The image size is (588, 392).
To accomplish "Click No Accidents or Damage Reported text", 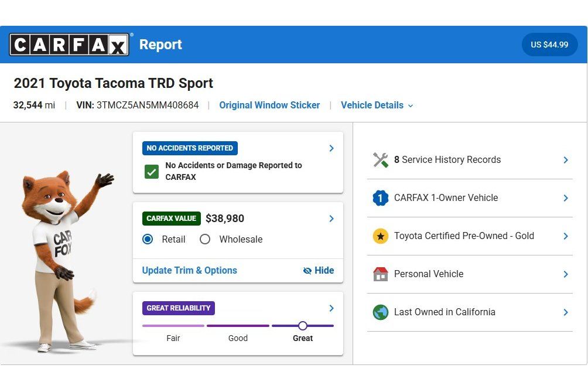I will (234, 171).
